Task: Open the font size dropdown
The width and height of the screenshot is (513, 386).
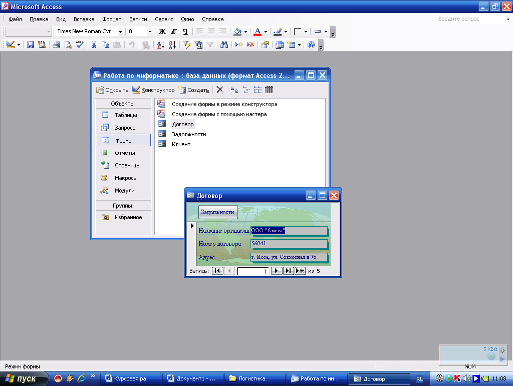Action: 150,32
